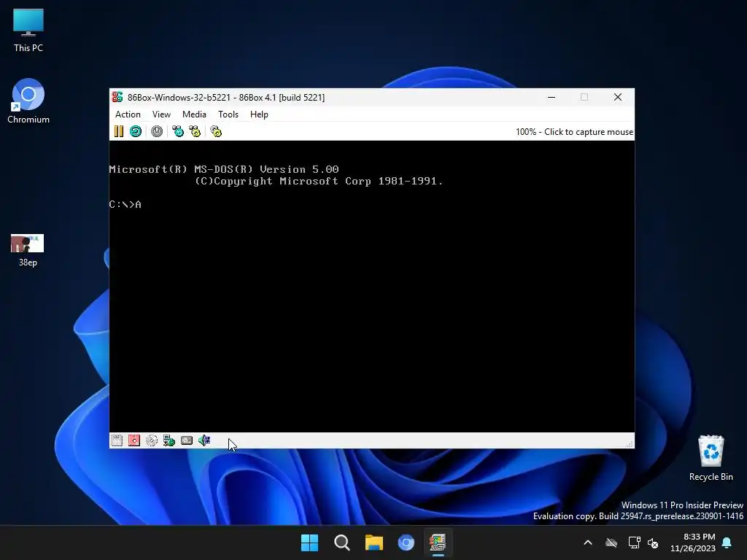Select the Recycle Bin desktop icon
The height and width of the screenshot is (560, 747).
(711, 458)
